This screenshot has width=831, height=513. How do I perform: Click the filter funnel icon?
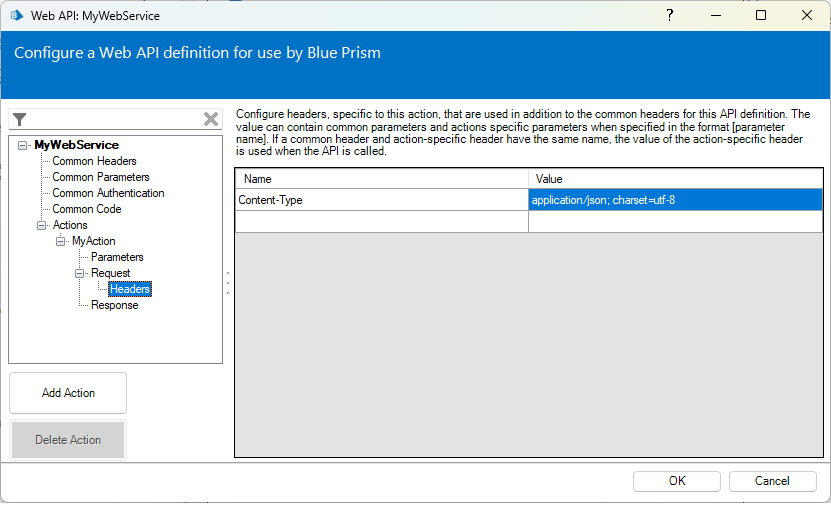pyautogui.click(x=19, y=119)
